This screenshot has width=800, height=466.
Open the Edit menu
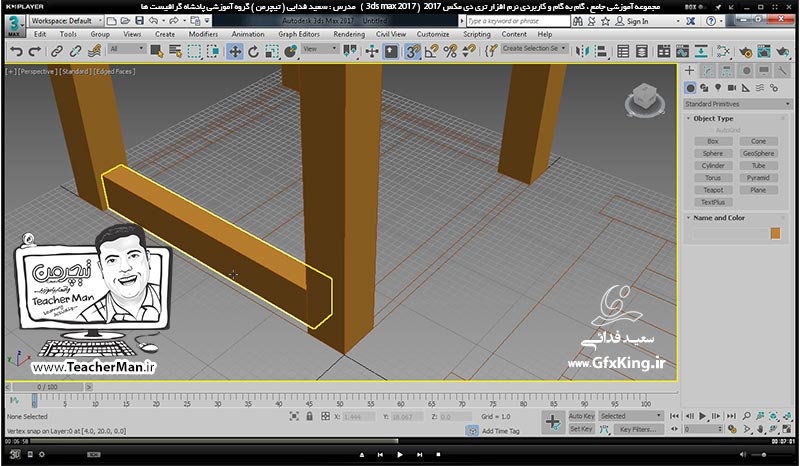[40, 34]
